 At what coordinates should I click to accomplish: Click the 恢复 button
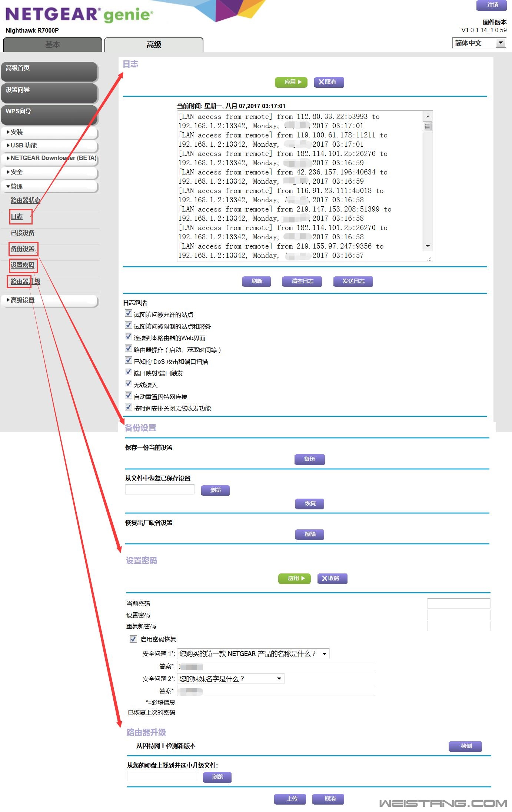coord(310,504)
